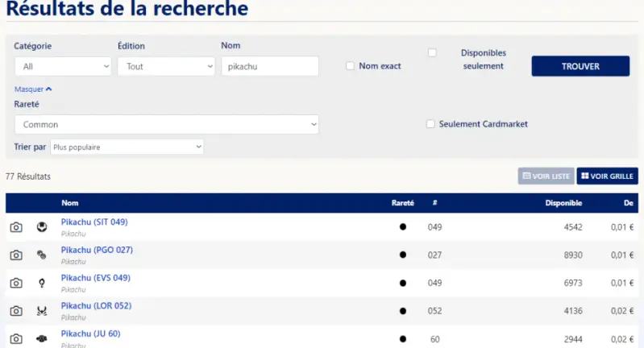Open camera image for Pikachu (JU 60)

pos(16,338)
